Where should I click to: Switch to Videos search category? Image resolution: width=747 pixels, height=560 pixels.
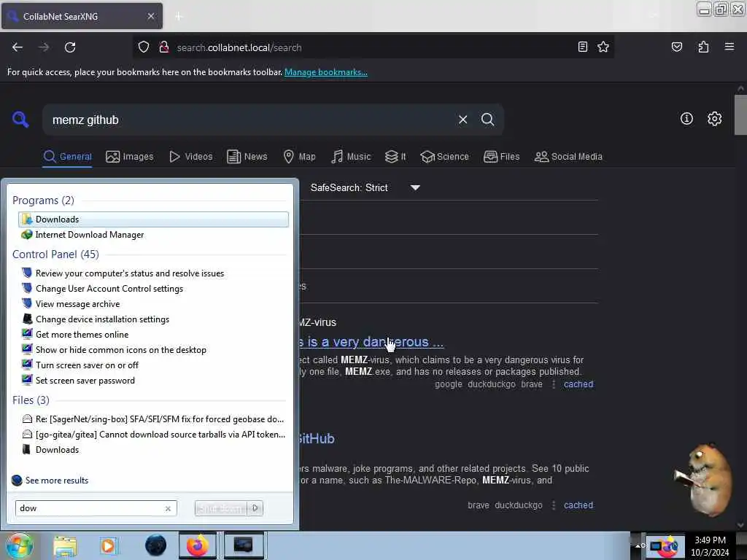pos(191,157)
